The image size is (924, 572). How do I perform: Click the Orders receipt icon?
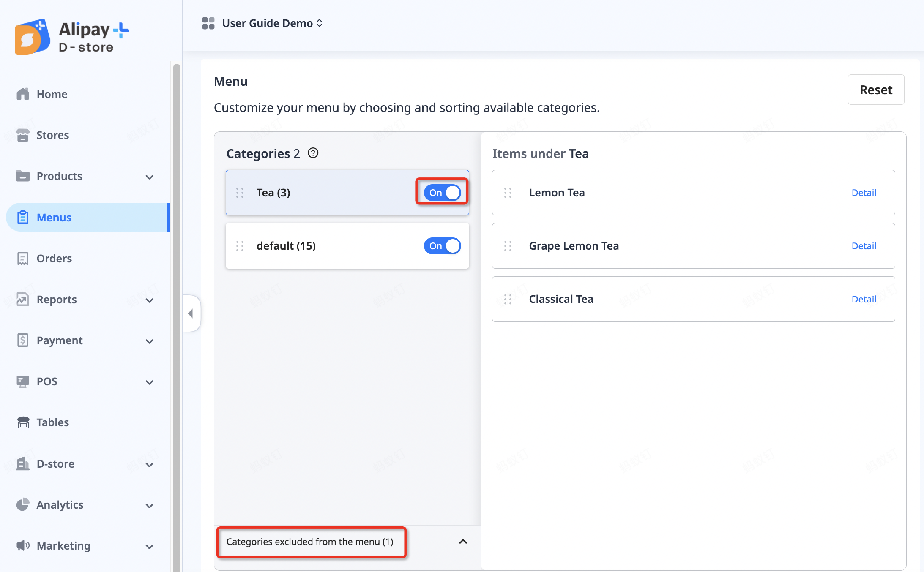pos(23,259)
